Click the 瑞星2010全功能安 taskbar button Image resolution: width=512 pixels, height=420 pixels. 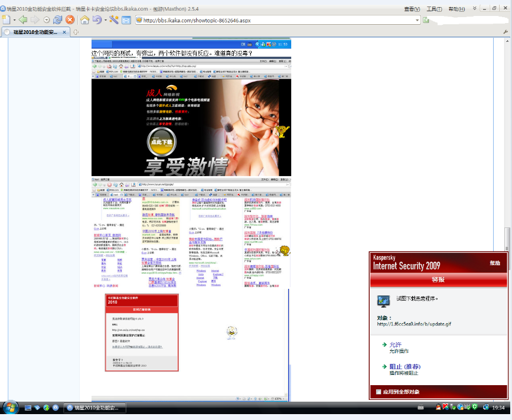pyautogui.click(x=94, y=408)
